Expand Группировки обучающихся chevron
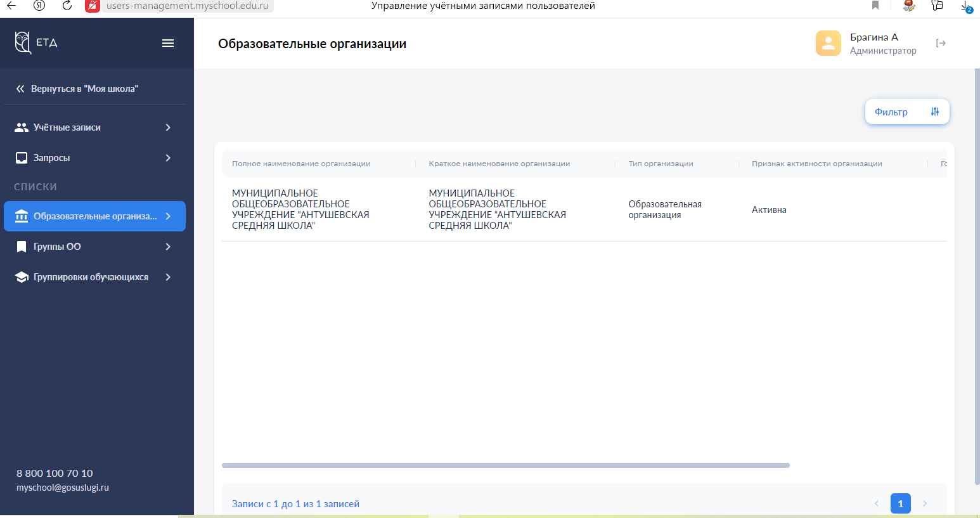Viewport: 980px width, 518px height. click(x=168, y=277)
